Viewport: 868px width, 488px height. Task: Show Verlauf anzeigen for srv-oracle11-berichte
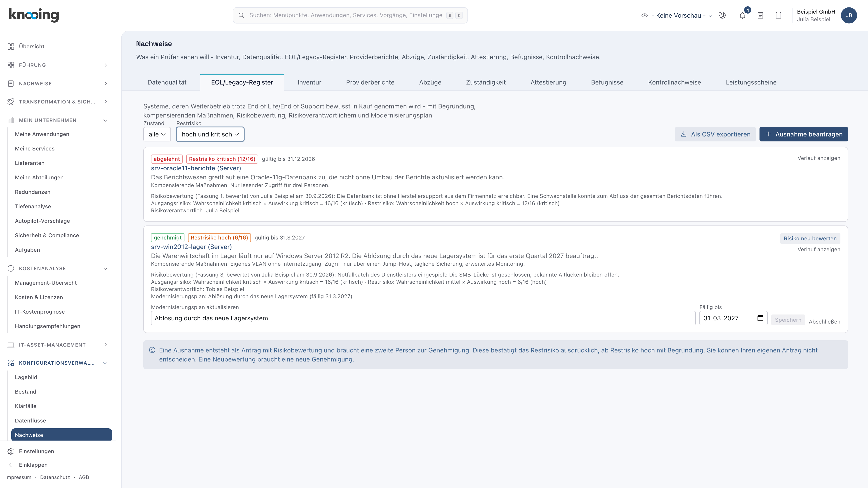[x=819, y=158]
